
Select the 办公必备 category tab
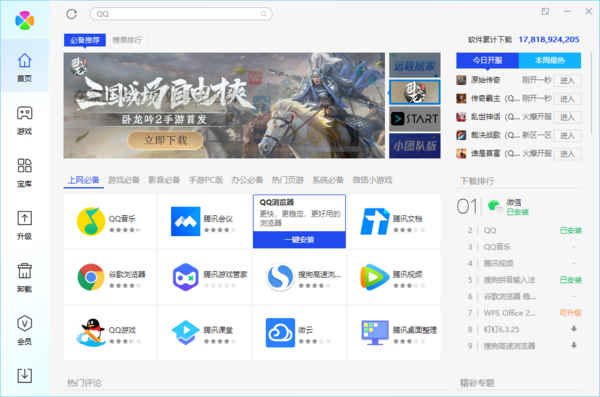pyautogui.click(x=247, y=180)
